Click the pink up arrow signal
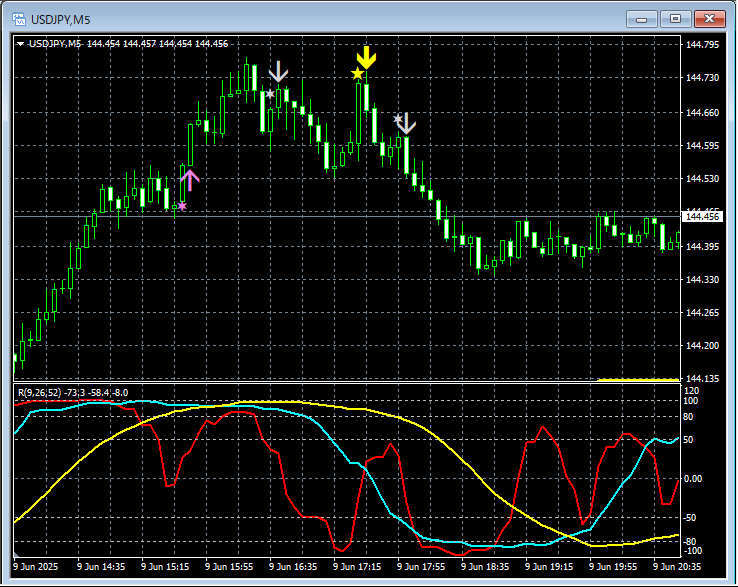Viewport: 738px width, 587px height. pyautogui.click(x=190, y=180)
